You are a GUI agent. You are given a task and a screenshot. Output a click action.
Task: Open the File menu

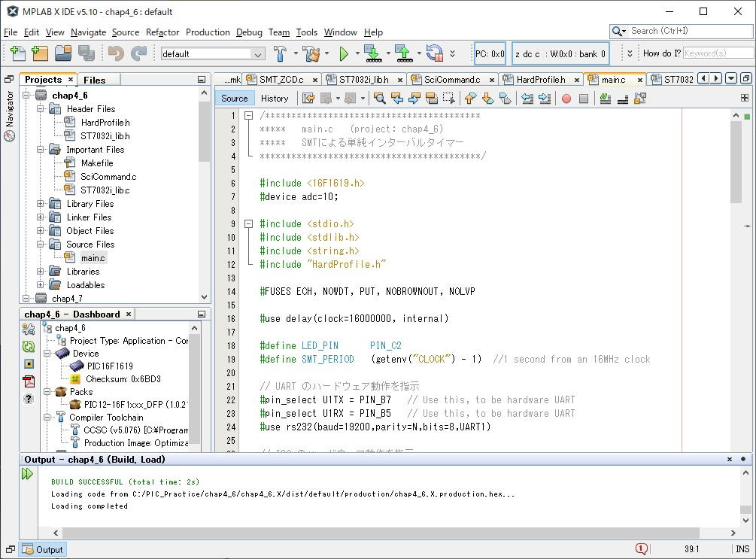[x=10, y=32]
